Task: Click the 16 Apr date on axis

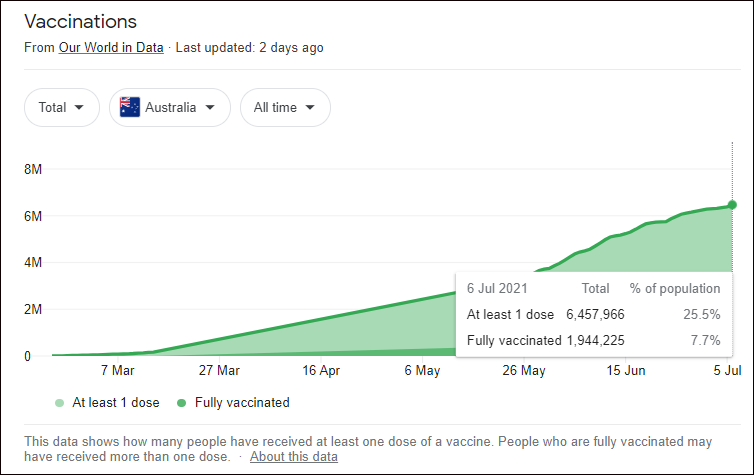Action: [x=321, y=371]
